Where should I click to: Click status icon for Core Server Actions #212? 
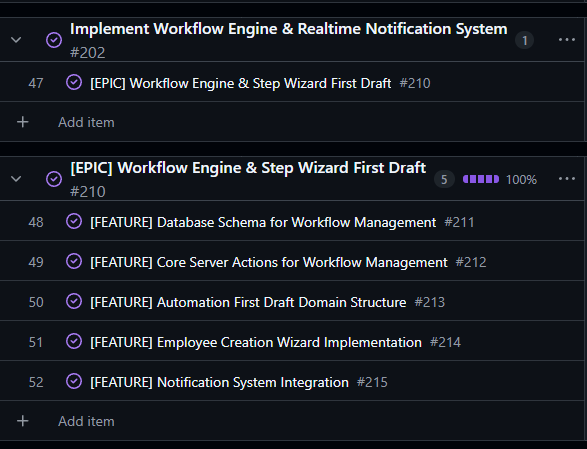[74, 261]
